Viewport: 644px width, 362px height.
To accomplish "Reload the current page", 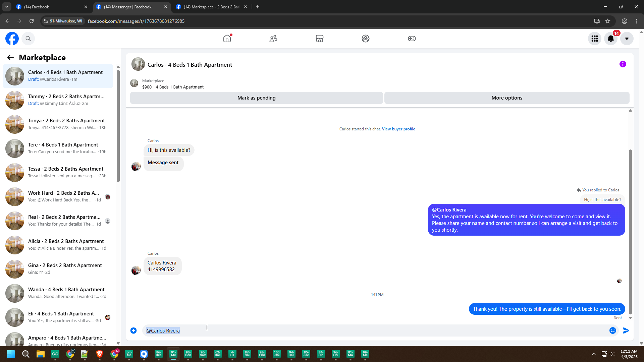I will point(32,21).
